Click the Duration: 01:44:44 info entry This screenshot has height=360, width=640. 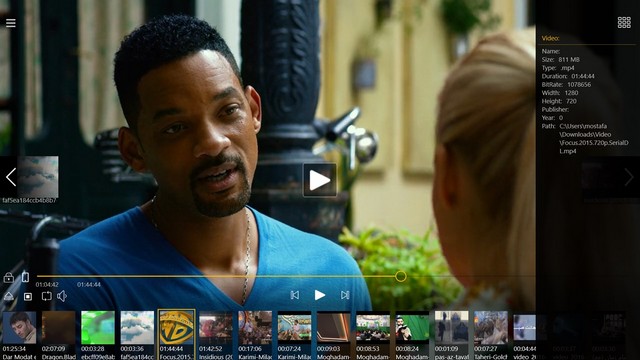point(568,76)
